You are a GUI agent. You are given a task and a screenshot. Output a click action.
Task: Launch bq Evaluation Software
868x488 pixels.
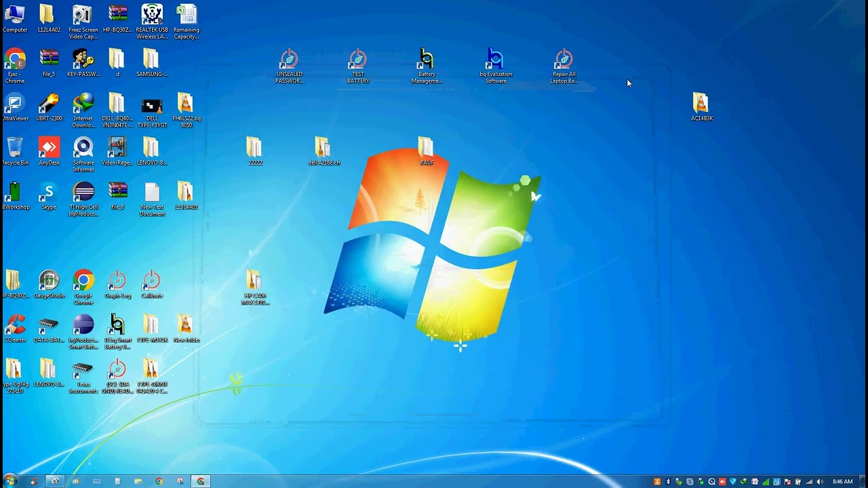pyautogui.click(x=496, y=66)
